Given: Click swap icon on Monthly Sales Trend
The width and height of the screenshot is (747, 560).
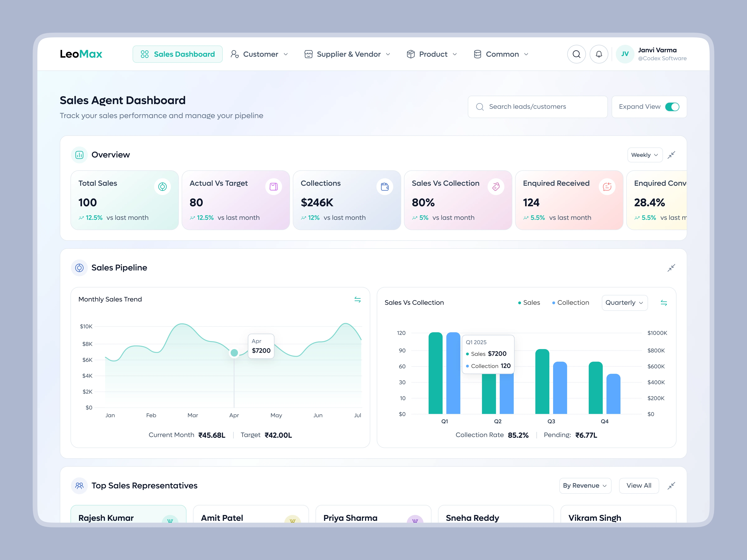Looking at the screenshot, I should (357, 299).
